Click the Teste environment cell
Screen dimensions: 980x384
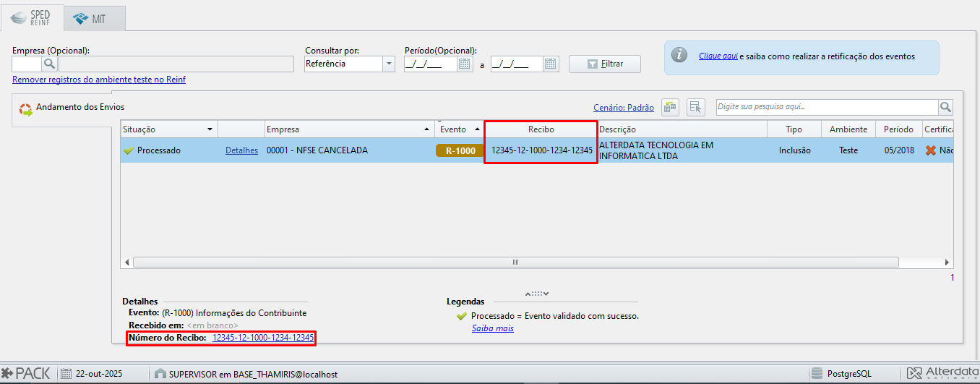848,150
